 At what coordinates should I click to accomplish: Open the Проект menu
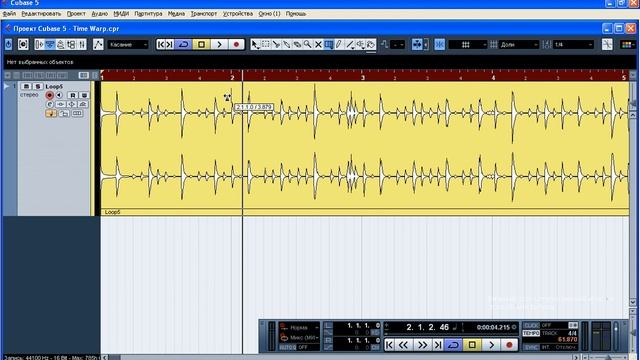pos(76,13)
